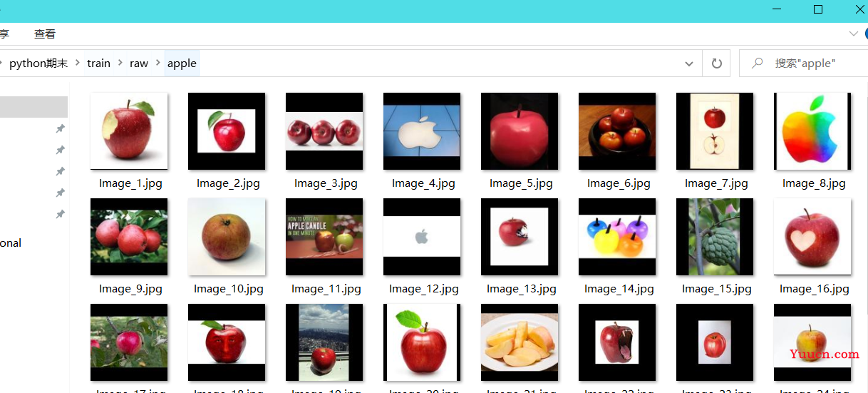Select the Image_7.jpg thumbnail
Viewport: 868px width, 393px height.
coord(715,131)
